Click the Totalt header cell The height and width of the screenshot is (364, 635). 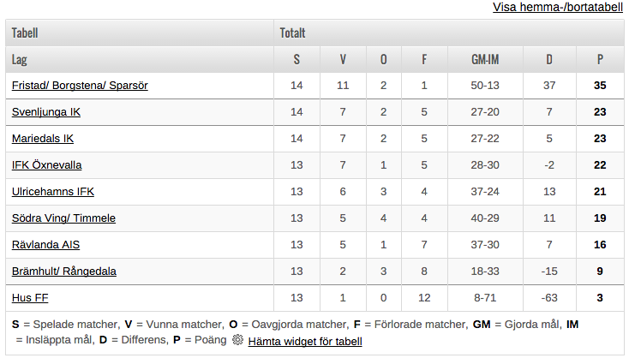coord(449,33)
